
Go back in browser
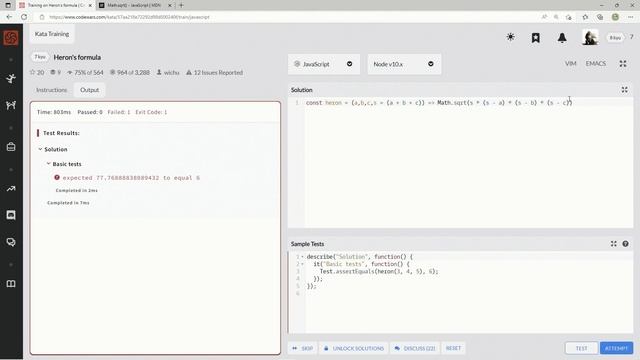[x=9, y=17]
